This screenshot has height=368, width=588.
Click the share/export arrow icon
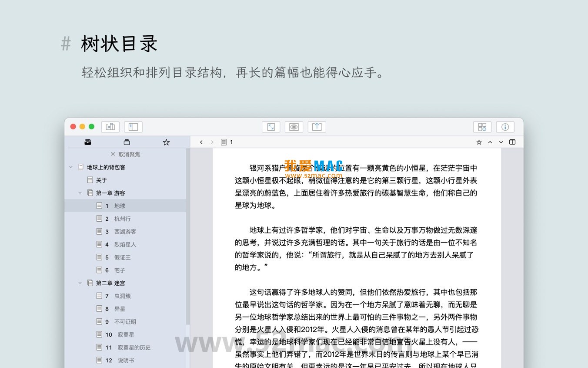(317, 127)
